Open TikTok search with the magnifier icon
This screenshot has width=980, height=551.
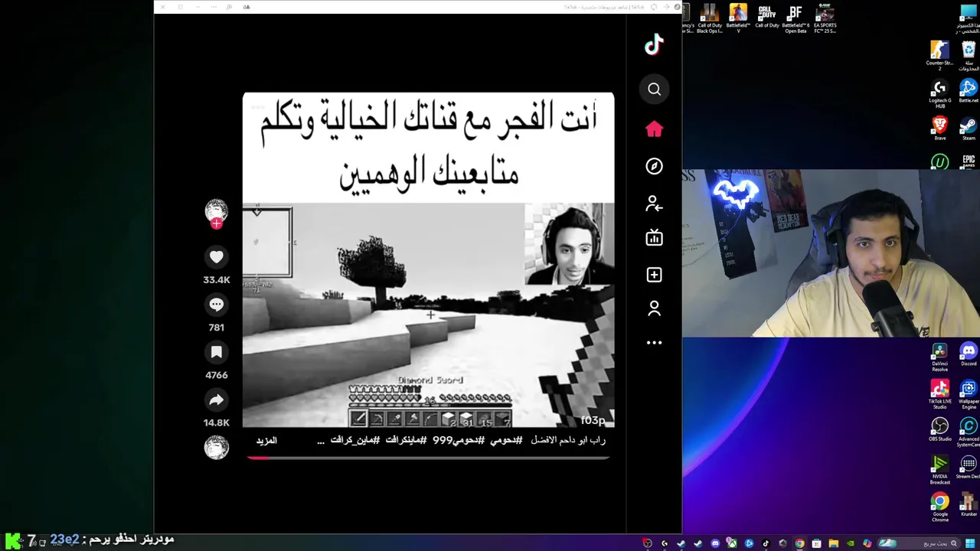[654, 90]
